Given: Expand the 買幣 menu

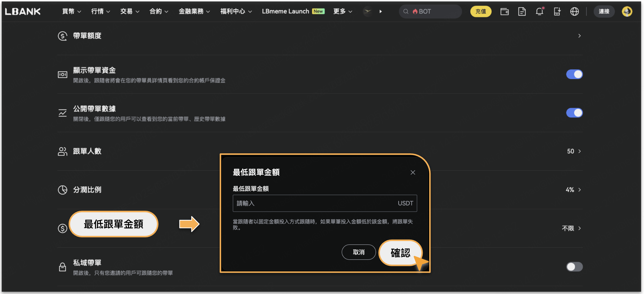Looking at the screenshot, I should (x=71, y=11).
